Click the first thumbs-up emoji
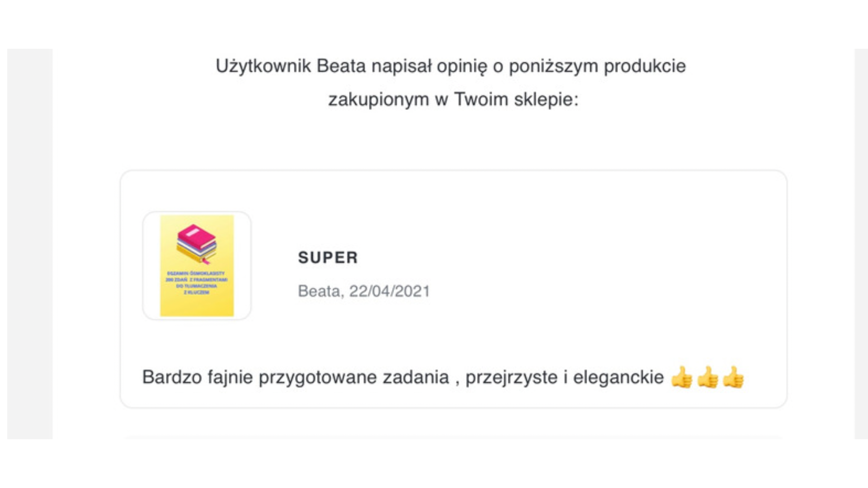The width and height of the screenshot is (868, 488). [682, 377]
